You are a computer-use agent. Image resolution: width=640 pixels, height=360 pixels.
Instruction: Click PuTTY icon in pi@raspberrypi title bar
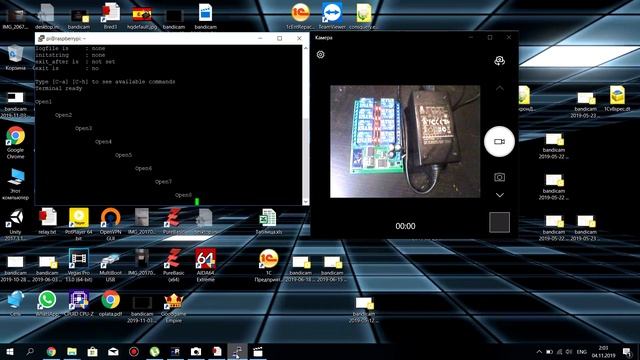click(x=41, y=38)
